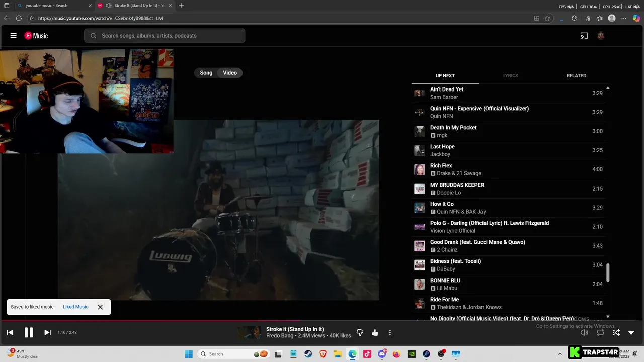Open the player three-dot action menu
The image size is (644, 362).
(x=390, y=332)
